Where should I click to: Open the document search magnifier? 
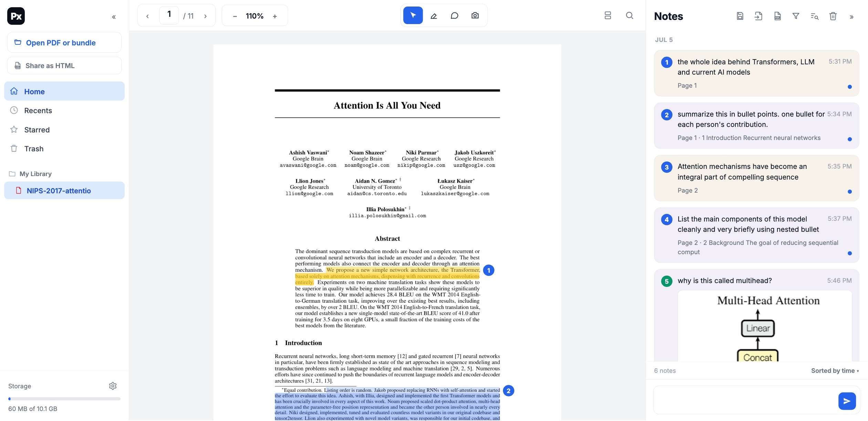coord(629,16)
